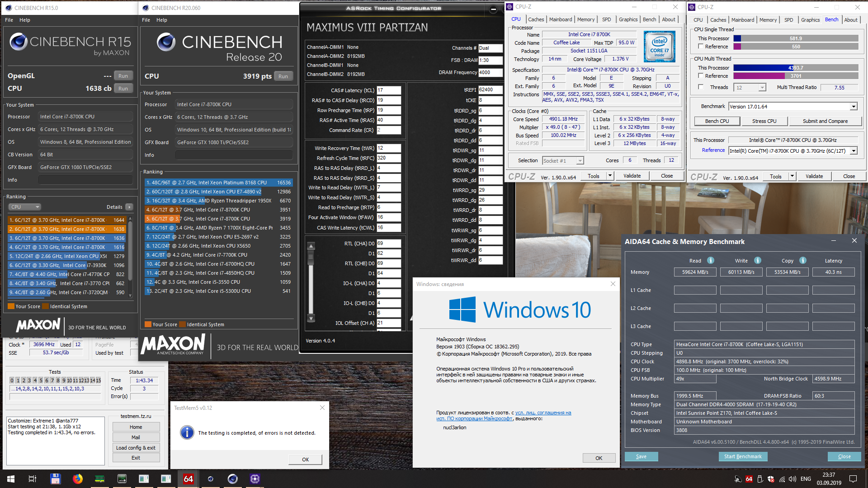Open the File menu in Cinebench R20
This screenshot has width=868, height=488.
click(146, 20)
